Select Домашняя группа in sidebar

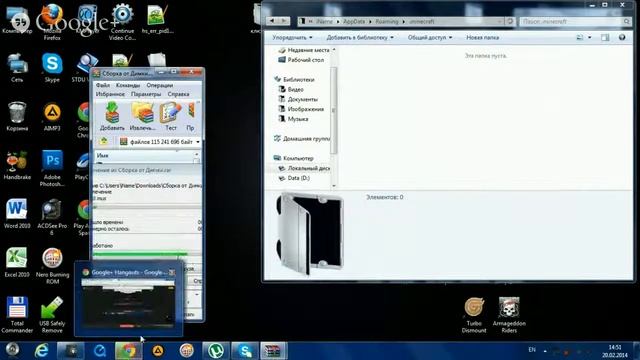pos(302,139)
